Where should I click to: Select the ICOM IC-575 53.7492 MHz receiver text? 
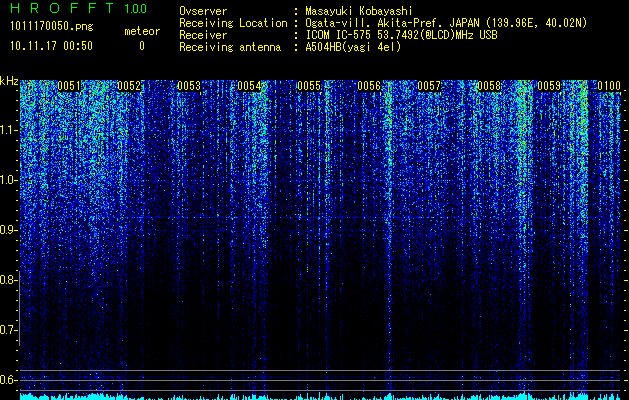[x=401, y=35]
